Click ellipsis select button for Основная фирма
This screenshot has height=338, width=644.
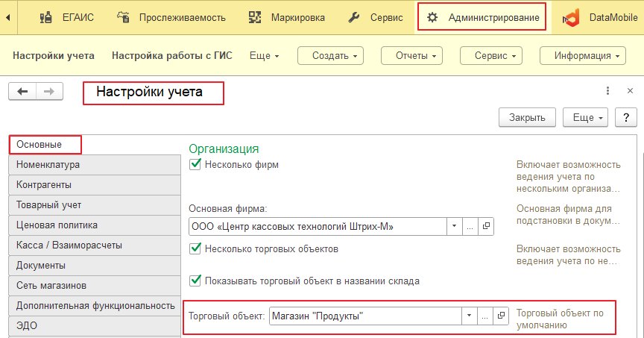[x=470, y=227]
